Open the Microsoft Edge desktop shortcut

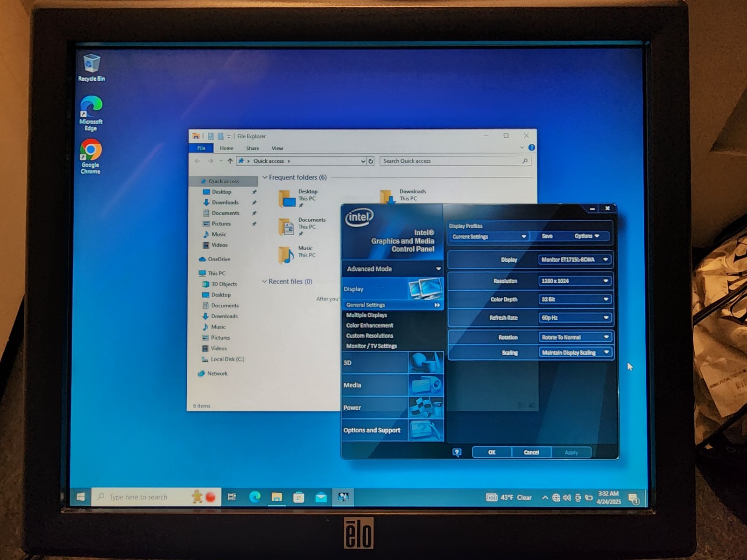point(91,113)
